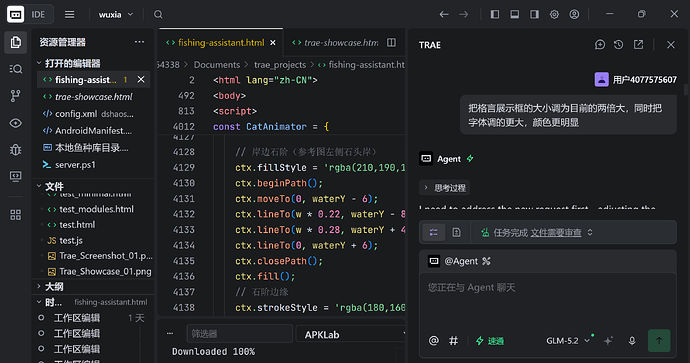Open the eye-shaped preview icon in activity bar
Image resolution: width=690 pixels, height=363 pixels.
15,123
